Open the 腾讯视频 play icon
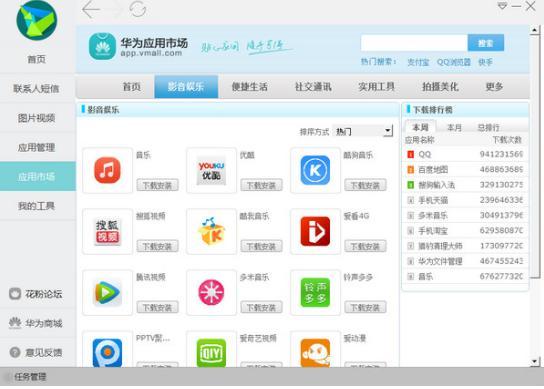This screenshot has width=544, height=389. pos(108,293)
